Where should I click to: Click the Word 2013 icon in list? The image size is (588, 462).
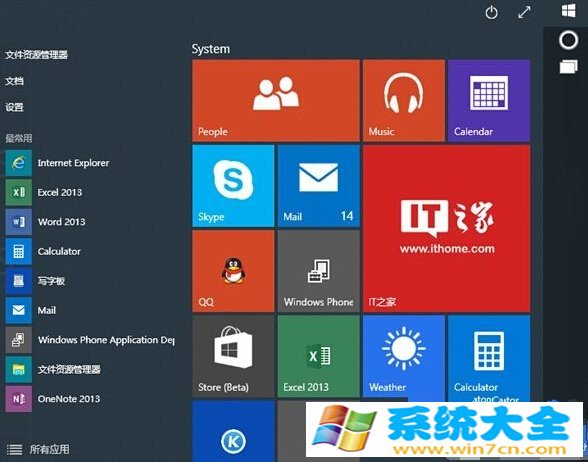pyautogui.click(x=18, y=222)
